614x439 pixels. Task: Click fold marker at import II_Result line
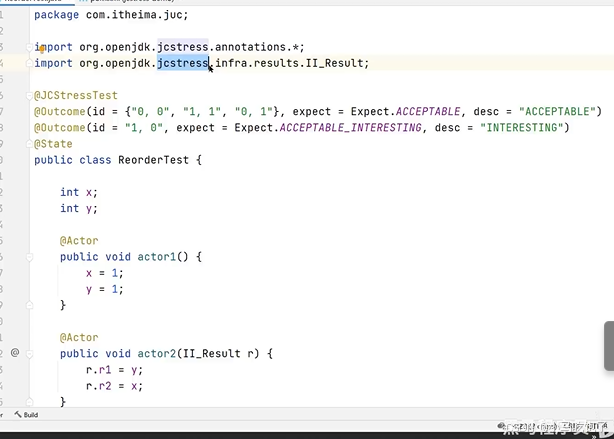point(29,63)
